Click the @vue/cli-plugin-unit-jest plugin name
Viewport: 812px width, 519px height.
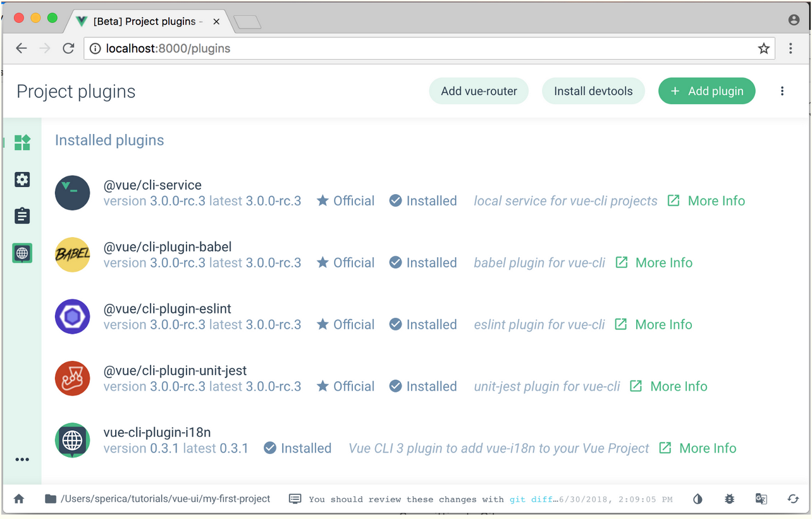[175, 370]
